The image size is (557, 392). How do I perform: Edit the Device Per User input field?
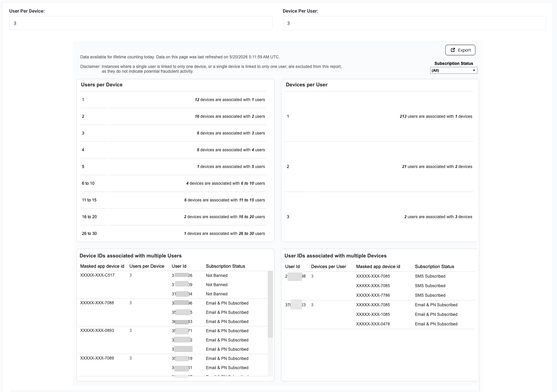414,23
